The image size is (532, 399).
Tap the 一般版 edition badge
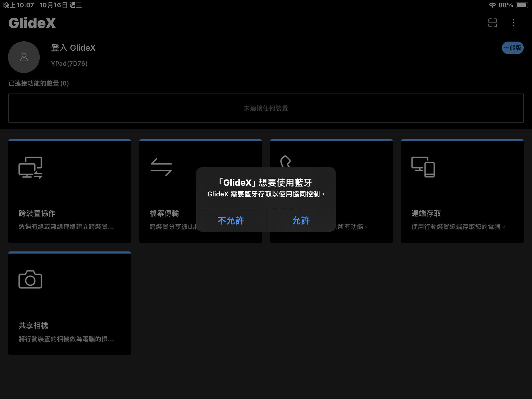point(512,48)
